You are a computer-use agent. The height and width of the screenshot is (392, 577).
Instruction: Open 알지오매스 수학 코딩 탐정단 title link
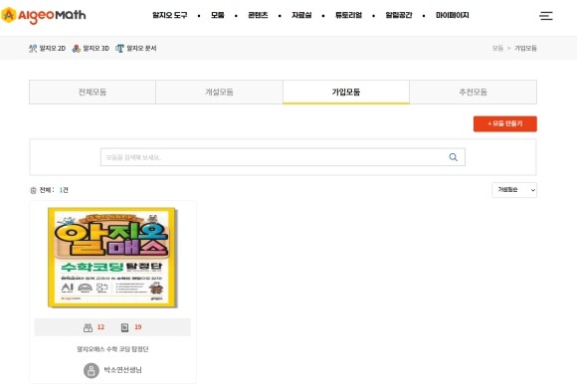[x=112, y=349]
